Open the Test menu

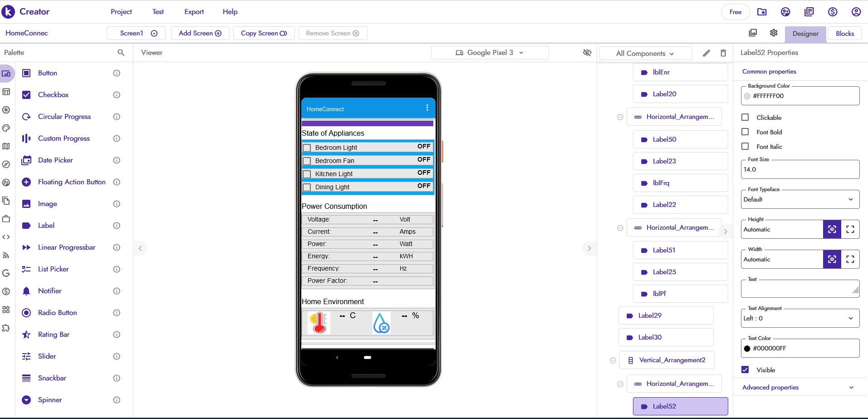pos(158,12)
